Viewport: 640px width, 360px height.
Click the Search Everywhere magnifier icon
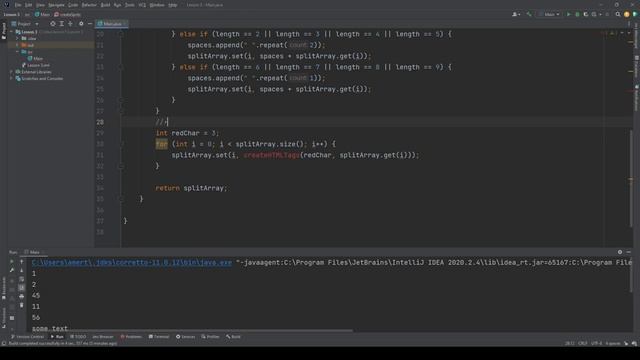(x=618, y=14)
